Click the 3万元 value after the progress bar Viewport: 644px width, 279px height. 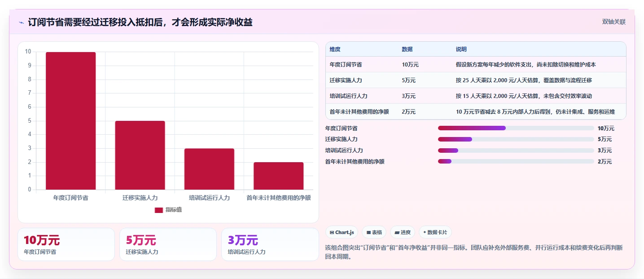605,151
